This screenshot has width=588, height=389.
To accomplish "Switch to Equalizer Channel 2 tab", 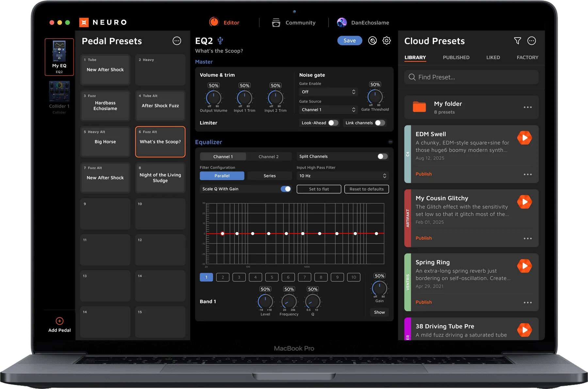I will click(269, 156).
